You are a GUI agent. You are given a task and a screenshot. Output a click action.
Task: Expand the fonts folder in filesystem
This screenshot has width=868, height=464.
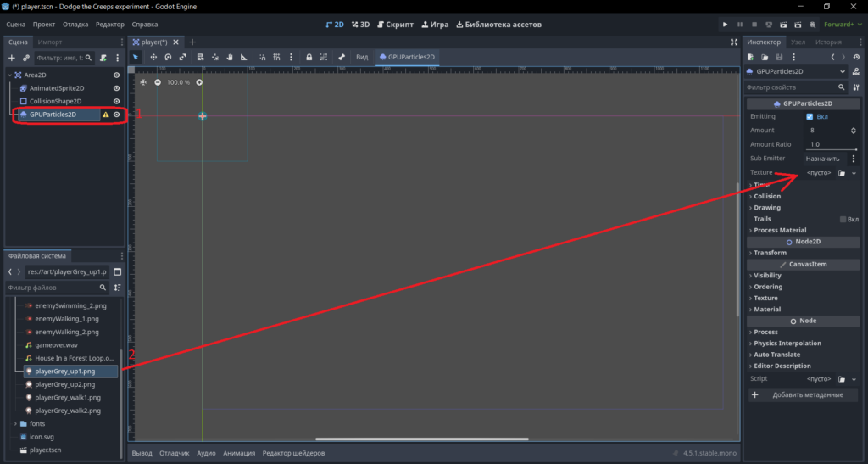pos(15,423)
